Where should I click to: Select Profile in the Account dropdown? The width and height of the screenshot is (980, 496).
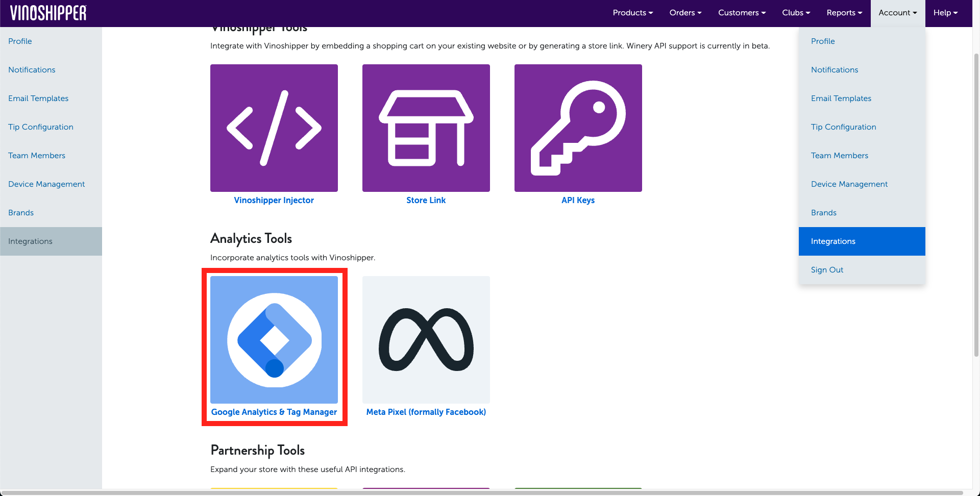point(862,41)
